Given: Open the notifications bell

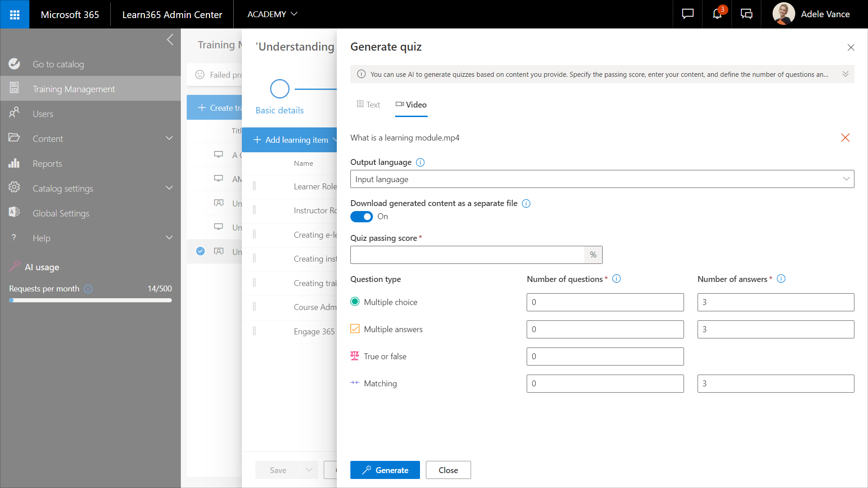Looking at the screenshot, I should click(x=717, y=14).
